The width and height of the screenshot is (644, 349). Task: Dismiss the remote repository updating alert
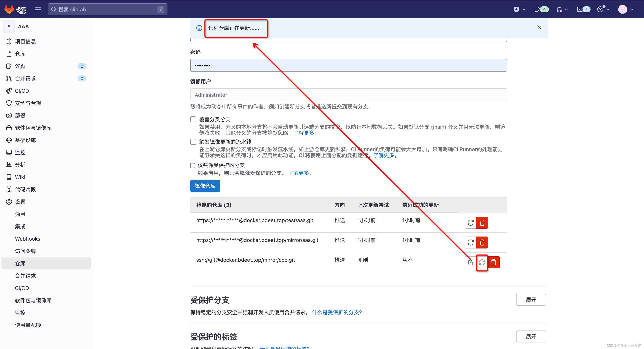539,27
